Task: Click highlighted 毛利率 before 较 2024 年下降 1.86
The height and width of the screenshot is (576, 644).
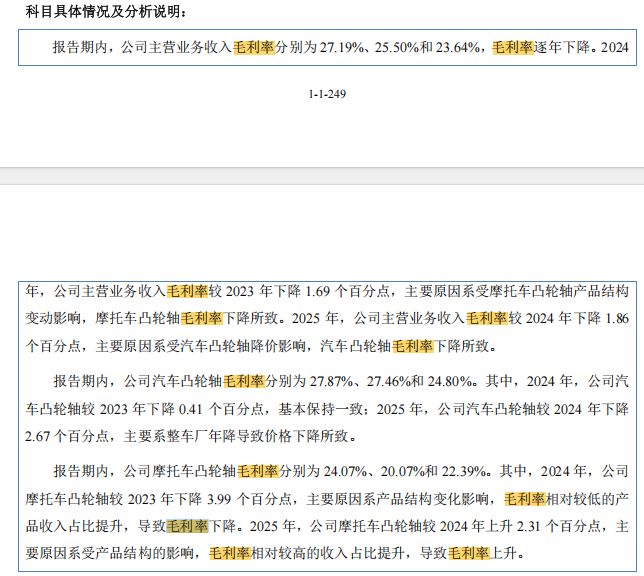Action: [487, 318]
